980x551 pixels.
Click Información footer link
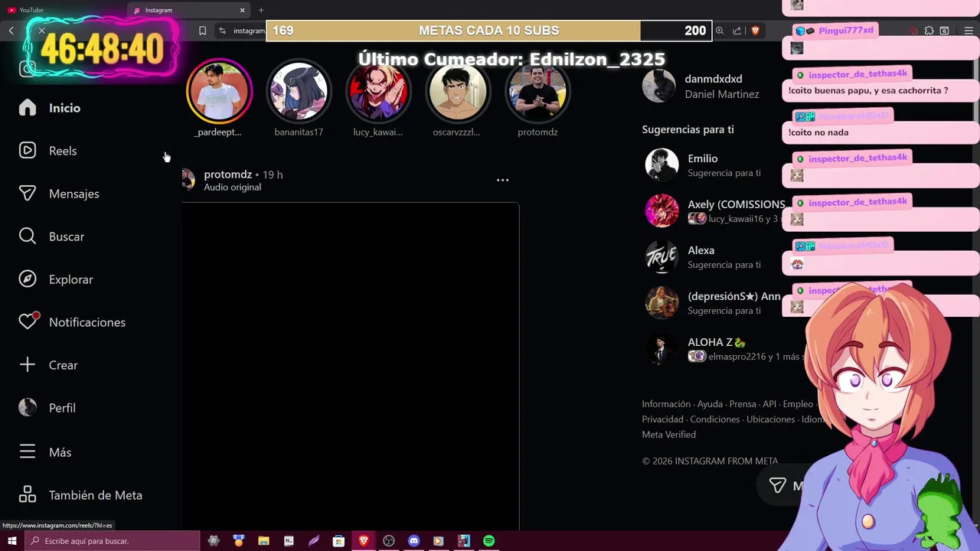point(666,404)
